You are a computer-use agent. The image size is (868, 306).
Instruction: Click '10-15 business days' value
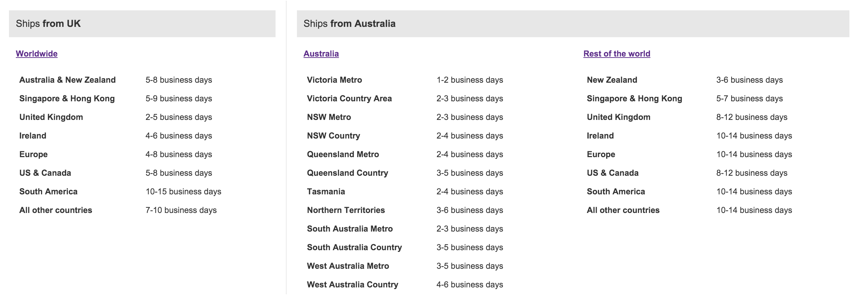point(183,192)
